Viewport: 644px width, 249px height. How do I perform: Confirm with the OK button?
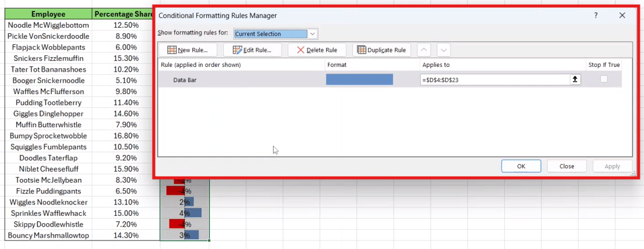(521, 166)
